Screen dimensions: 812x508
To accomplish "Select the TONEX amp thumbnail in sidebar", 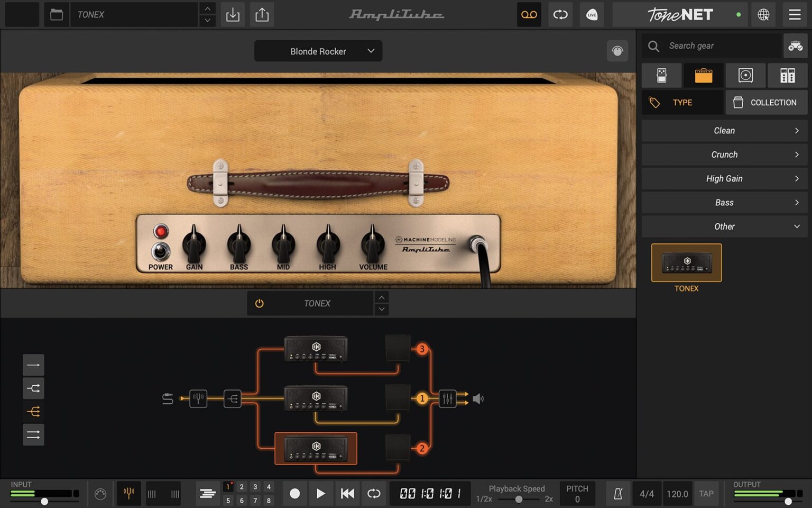I will [x=686, y=262].
